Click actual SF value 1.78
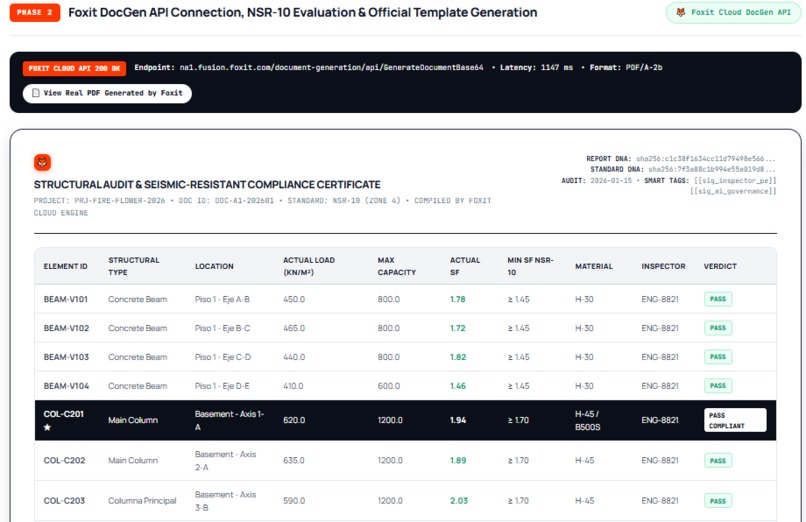This screenshot has height=522, width=806. 457,299
